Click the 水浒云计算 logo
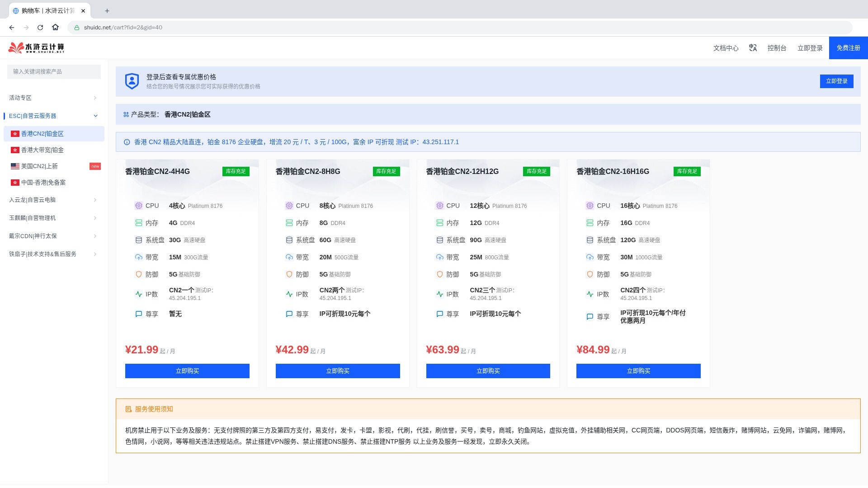This screenshot has height=488, width=868. pos(36,48)
